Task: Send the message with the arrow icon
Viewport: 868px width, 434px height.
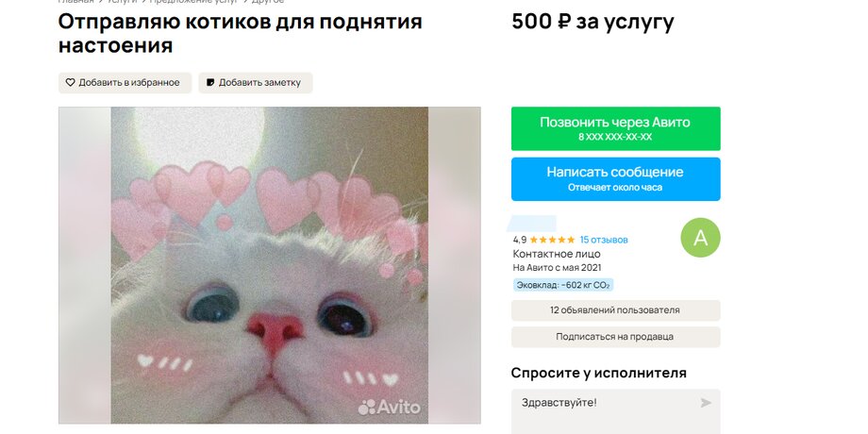Action: coord(706,403)
